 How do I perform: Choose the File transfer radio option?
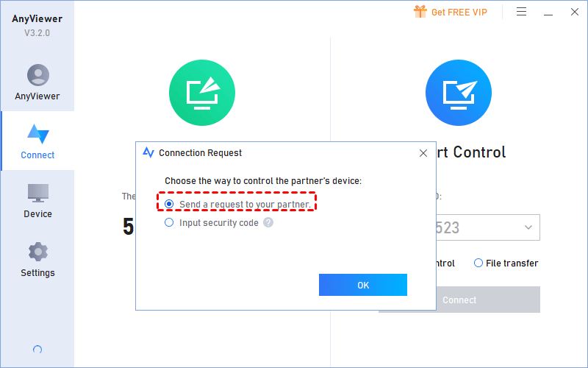click(478, 263)
